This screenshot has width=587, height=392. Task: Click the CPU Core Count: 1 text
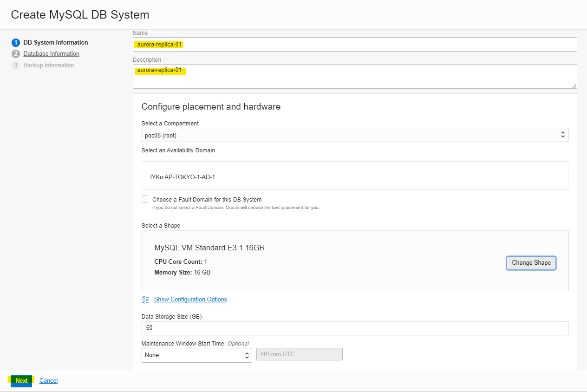[181, 262]
